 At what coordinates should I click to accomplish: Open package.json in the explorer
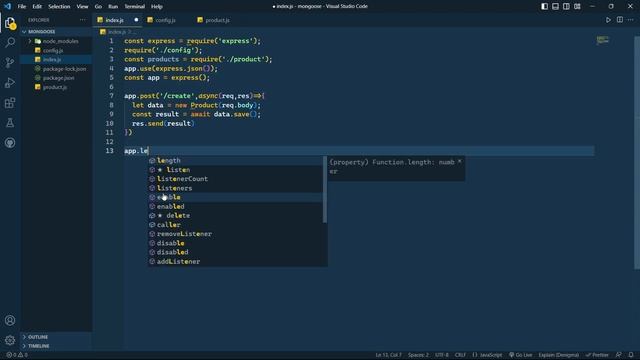(56, 78)
